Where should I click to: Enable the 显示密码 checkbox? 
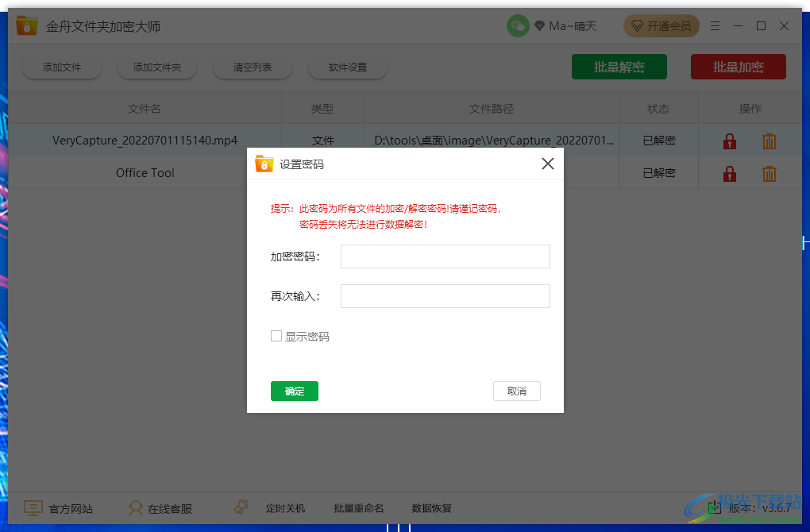[x=276, y=336]
